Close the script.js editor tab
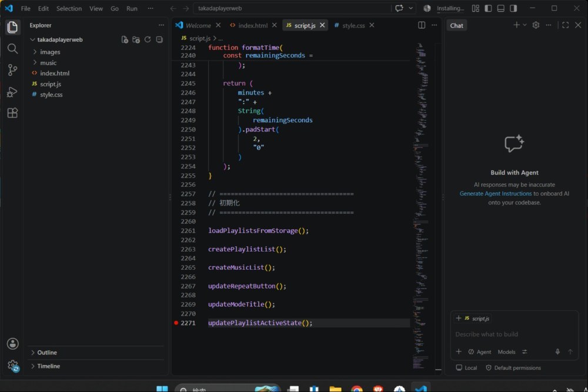 coord(322,25)
